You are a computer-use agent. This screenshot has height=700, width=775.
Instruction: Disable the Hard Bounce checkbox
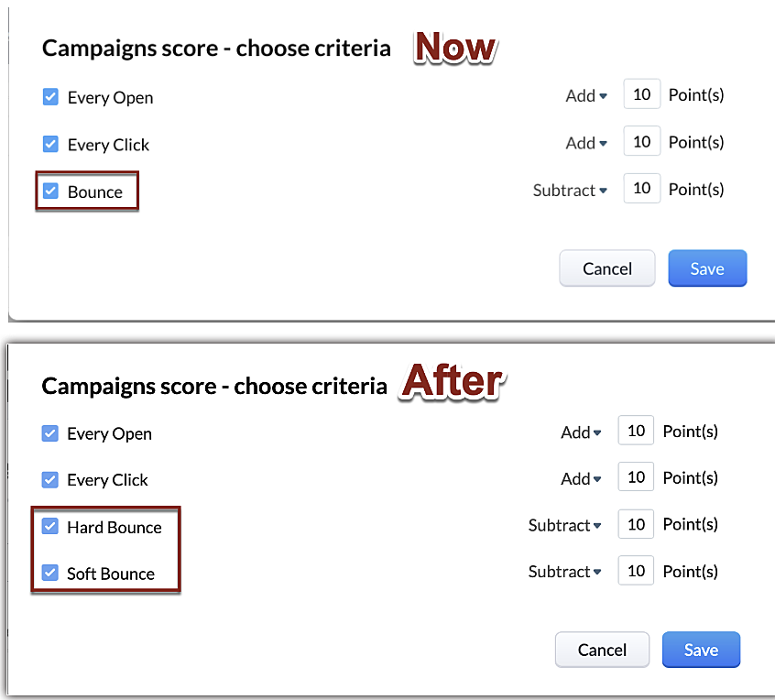50,527
